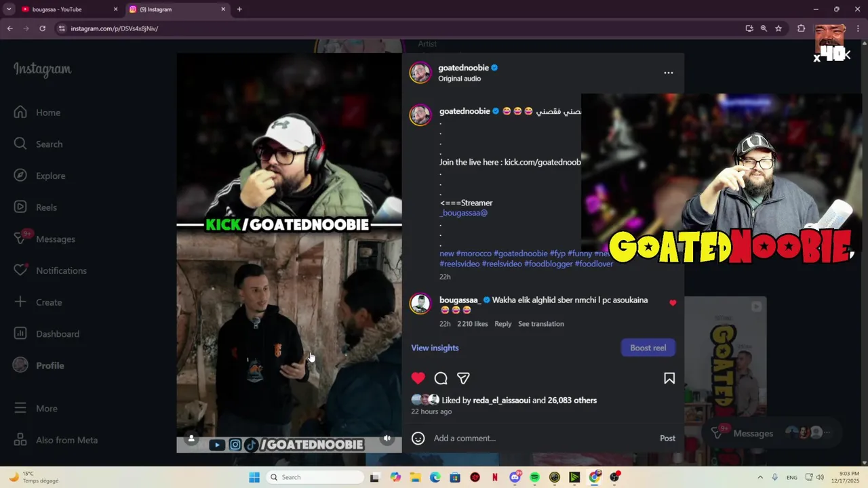Click Reply under bougassaa_ comment

[503, 324]
